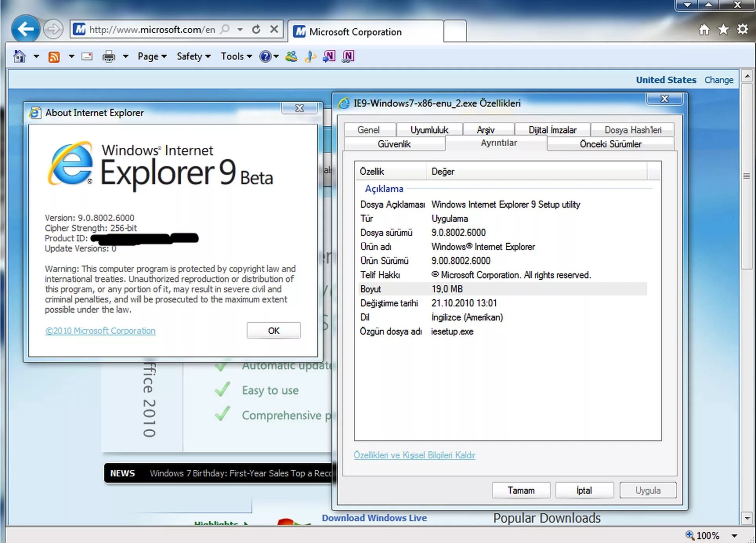Open a new browser tab

click(455, 31)
